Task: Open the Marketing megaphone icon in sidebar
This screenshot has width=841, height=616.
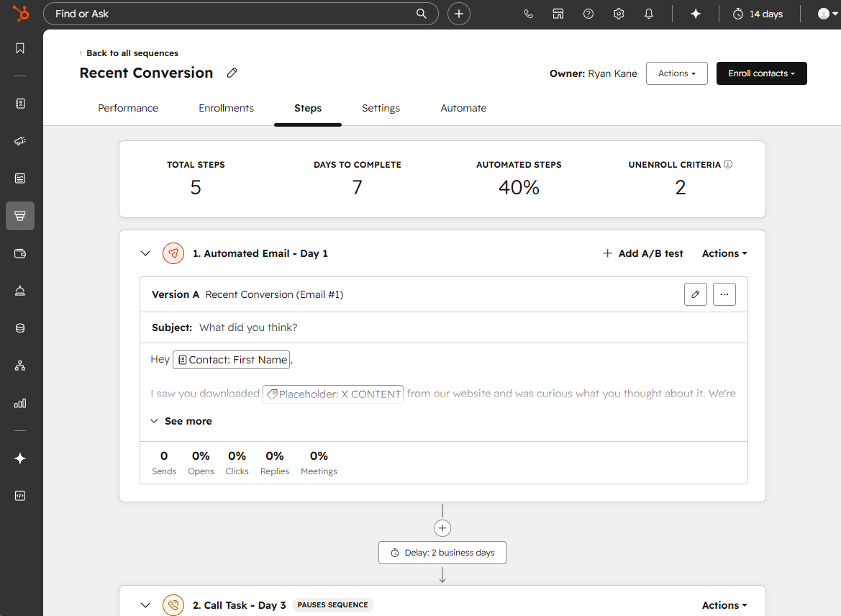Action: [19, 140]
